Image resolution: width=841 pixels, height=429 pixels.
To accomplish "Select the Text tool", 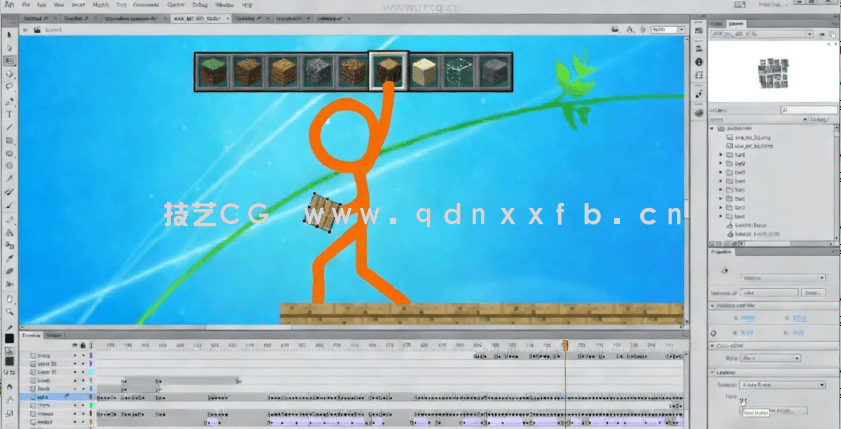I will [9, 114].
